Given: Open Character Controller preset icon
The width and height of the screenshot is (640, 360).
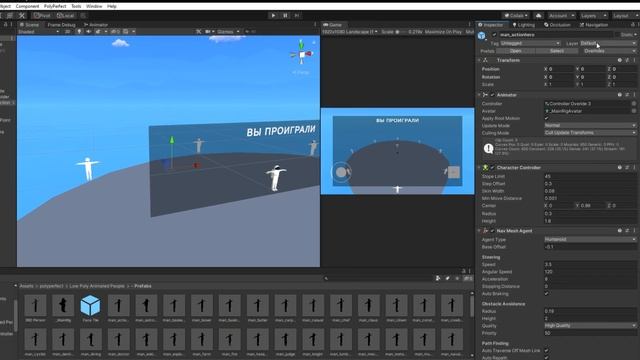Looking at the screenshot, I should coord(627,167).
